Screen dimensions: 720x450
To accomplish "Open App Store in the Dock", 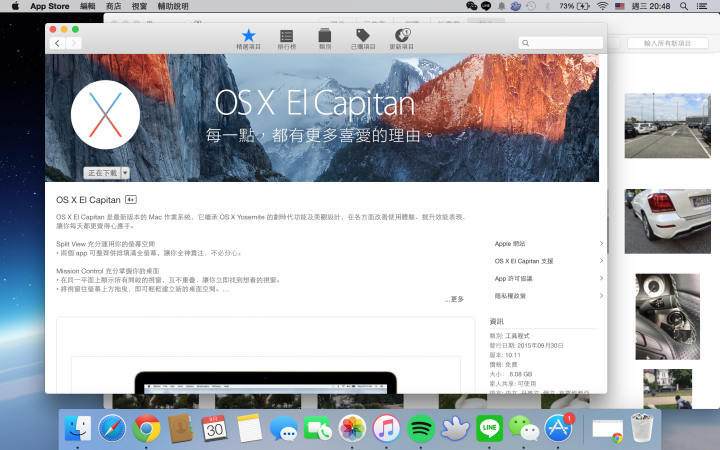I will [558, 428].
